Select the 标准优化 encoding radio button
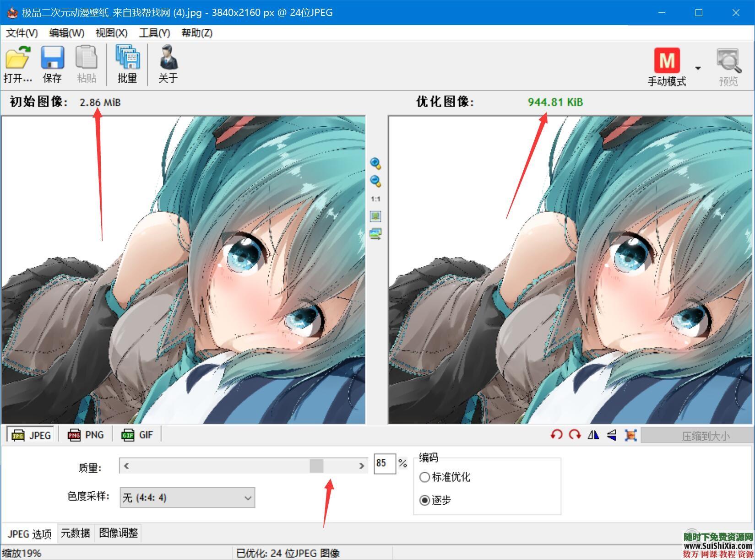Image resolution: width=755 pixels, height=560 pixels. [x=424, y=477]
